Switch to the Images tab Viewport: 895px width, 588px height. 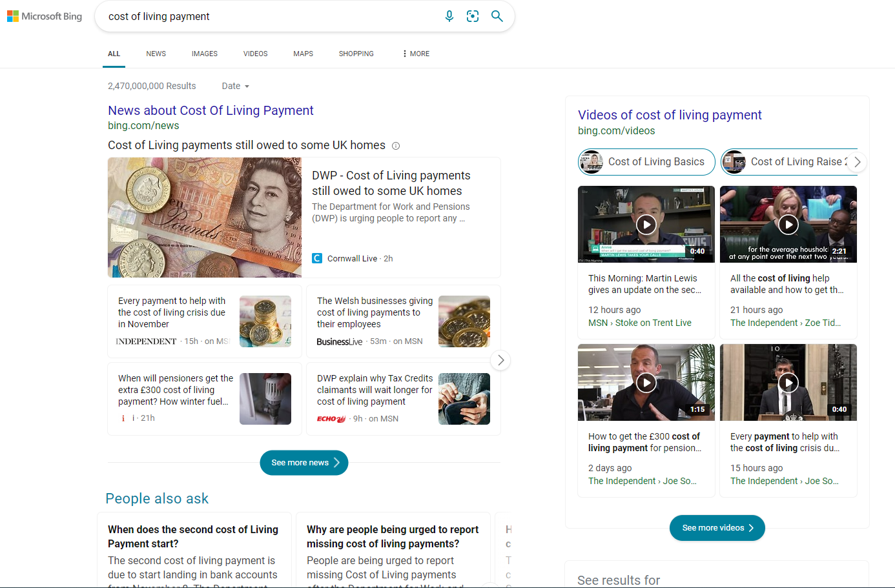[205, 54]
